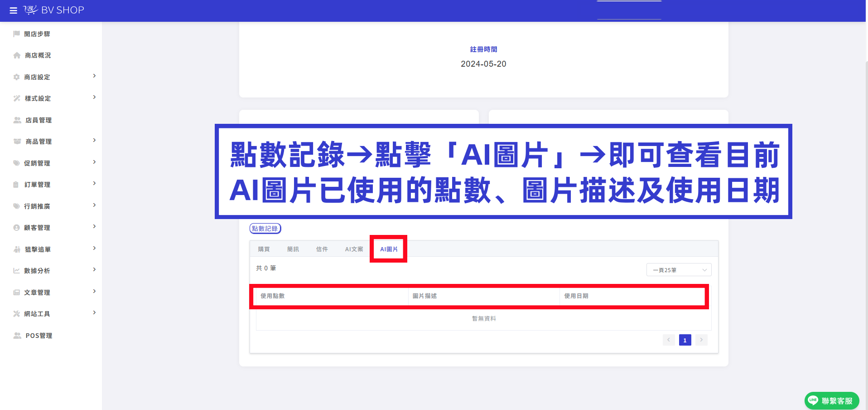Click the tag icon beside 促銷管理

coord(17,163)
